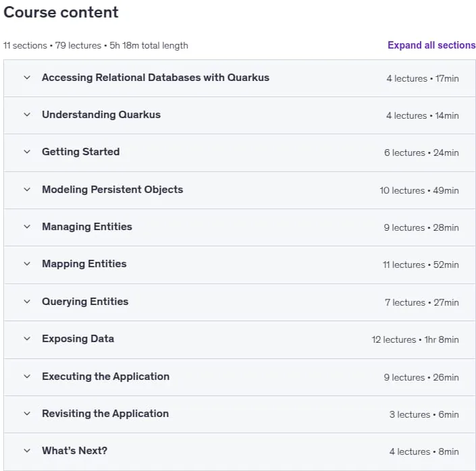This screenshot has height=471, width=476.
Task: Click the Managing Entities section title
Action: tap(87, 227)
